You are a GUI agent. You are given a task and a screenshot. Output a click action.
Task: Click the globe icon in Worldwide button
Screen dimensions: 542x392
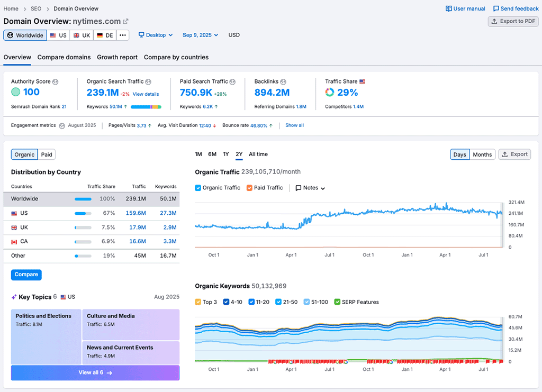coord(11,35)
